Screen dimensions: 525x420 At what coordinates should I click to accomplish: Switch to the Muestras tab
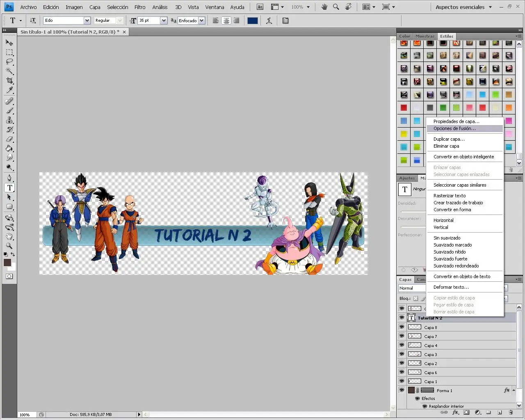pos(425,36)
